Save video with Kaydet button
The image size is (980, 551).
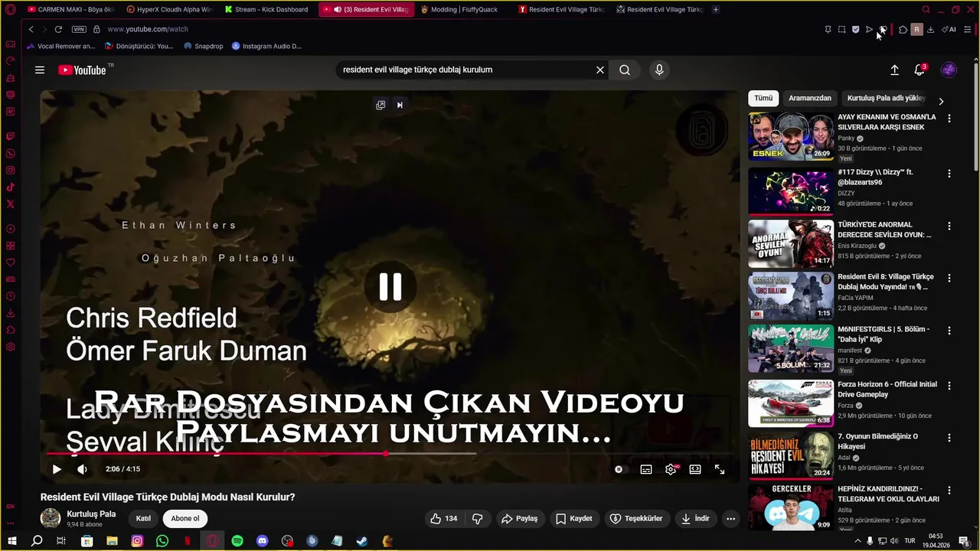pos(574,518)
